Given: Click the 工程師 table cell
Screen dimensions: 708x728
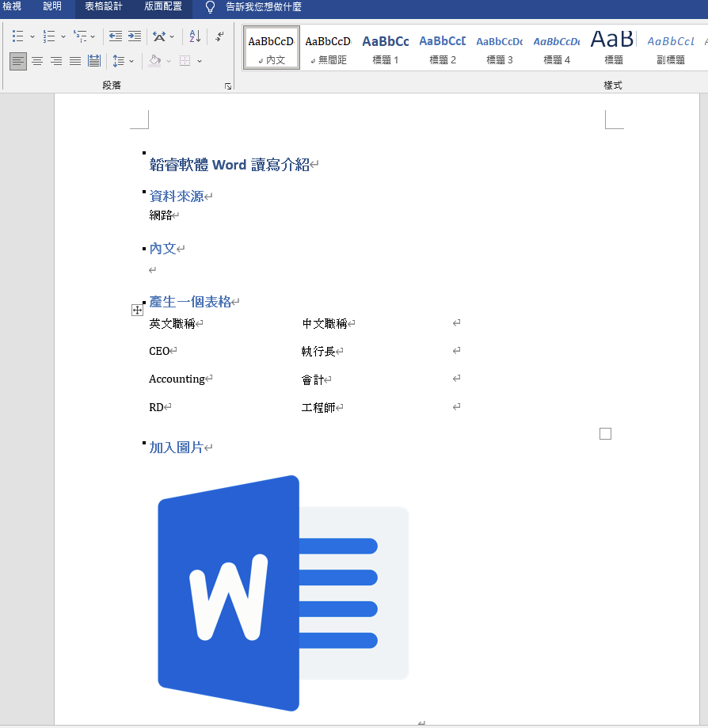Looking at the screenshot, I should tap(318, 408).
